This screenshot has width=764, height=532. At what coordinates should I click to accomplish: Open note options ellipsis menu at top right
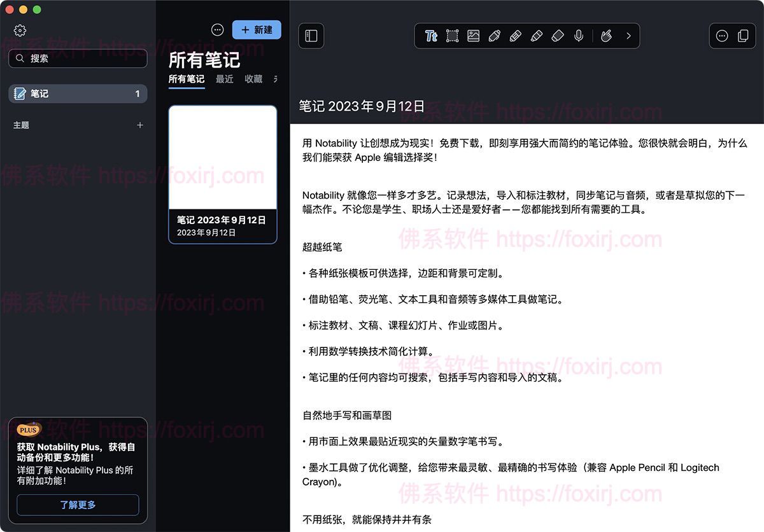tap(722, 36)
